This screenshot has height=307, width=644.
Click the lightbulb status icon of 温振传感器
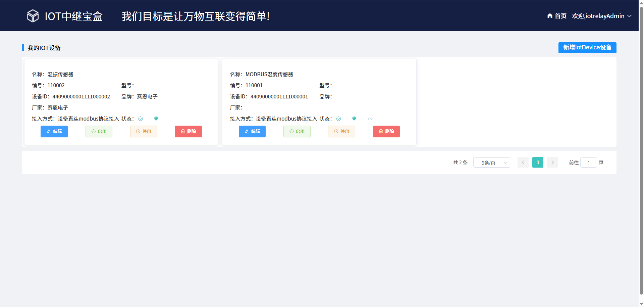coord(156,119)
